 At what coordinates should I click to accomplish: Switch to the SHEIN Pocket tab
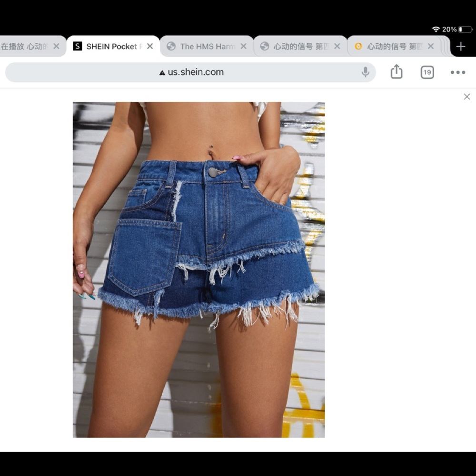(x=113, y=46)
